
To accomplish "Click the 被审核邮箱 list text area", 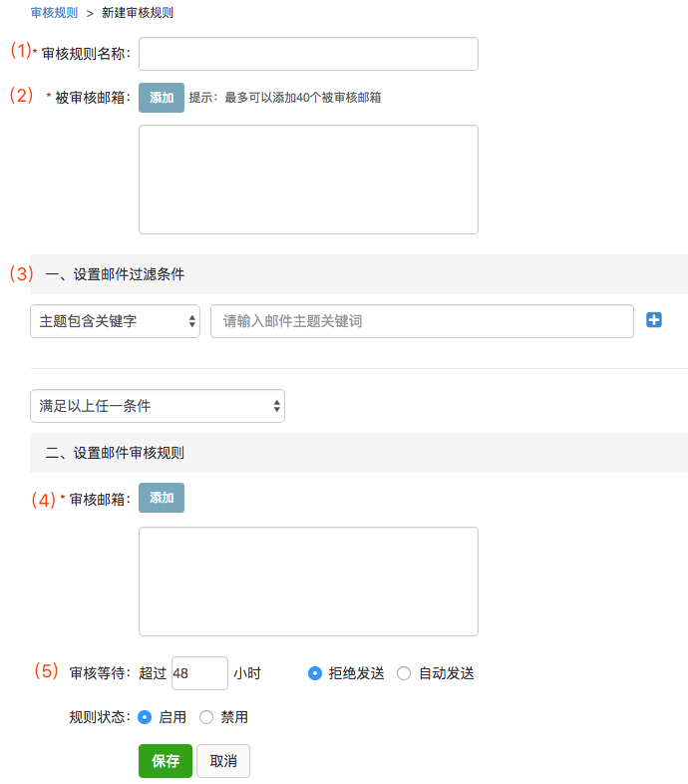I will click(x=308, y=180).
